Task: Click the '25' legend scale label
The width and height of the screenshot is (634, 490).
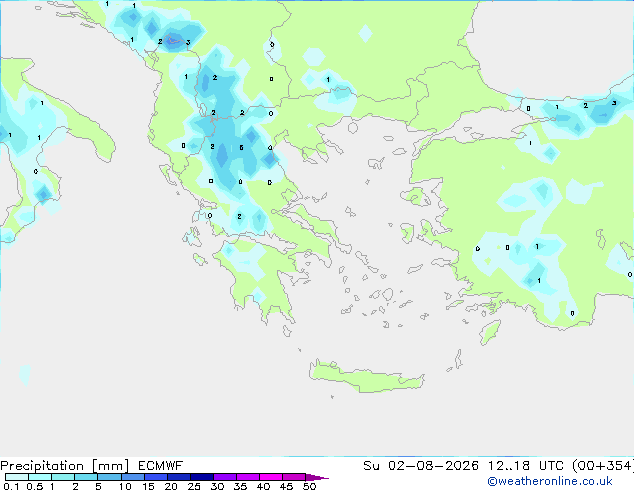Action: [194, 486]
